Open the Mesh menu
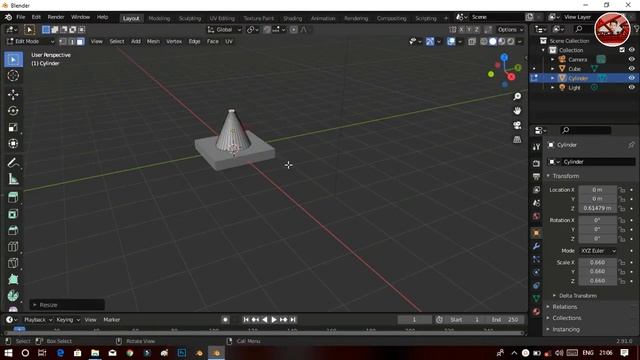Viewport: 640px width, 360px height. (x=153, y=42)
